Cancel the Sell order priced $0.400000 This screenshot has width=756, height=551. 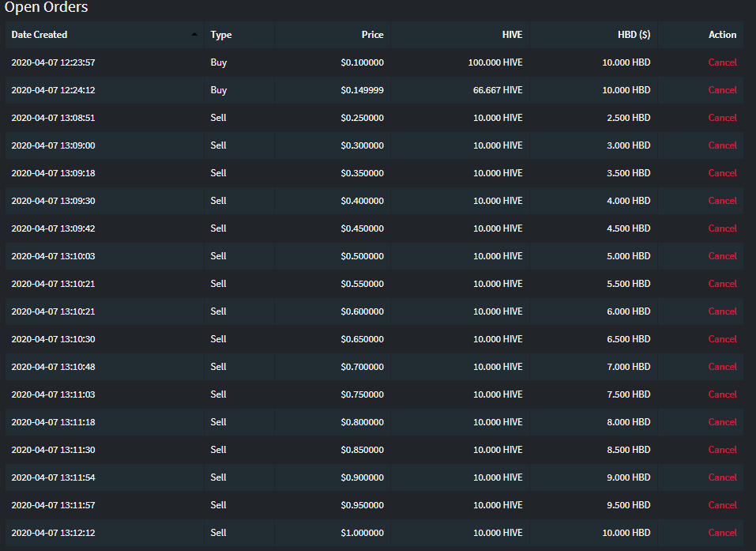[x=722, y=201]
